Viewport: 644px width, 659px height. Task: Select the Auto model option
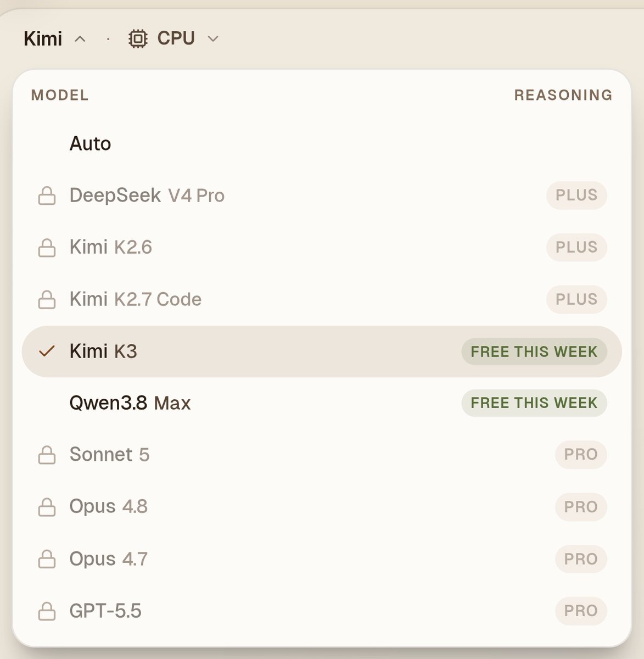322,144
